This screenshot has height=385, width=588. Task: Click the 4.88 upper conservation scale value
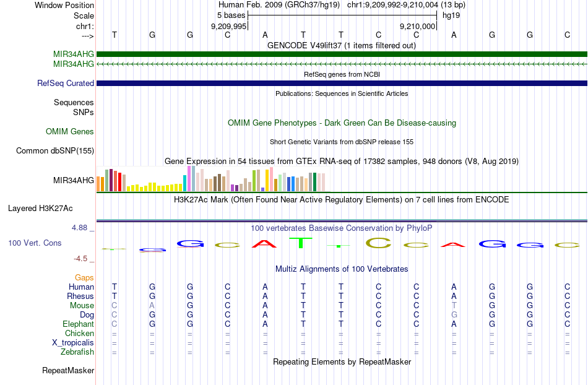coord(79,228)
